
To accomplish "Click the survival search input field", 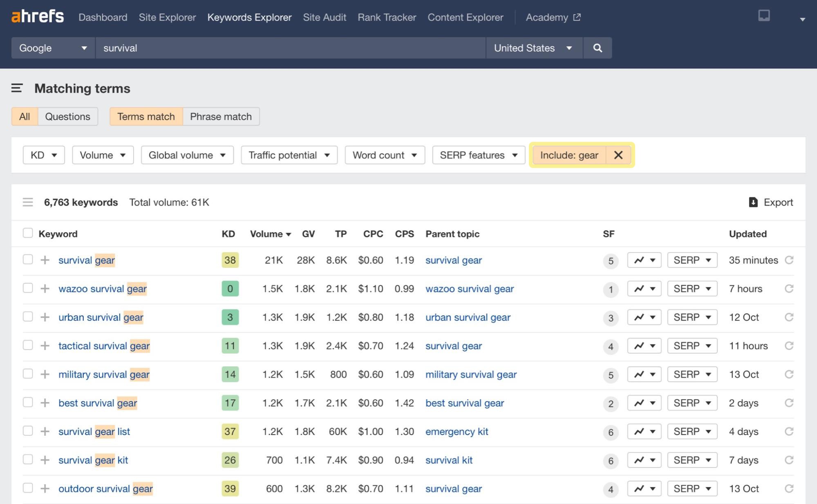I will click(286, 48).
